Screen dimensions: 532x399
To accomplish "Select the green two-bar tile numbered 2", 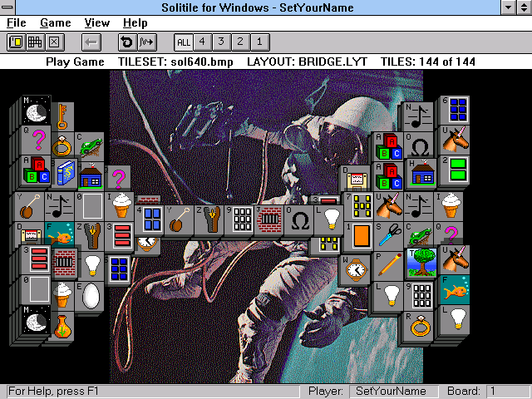I will tap(455, 170).
